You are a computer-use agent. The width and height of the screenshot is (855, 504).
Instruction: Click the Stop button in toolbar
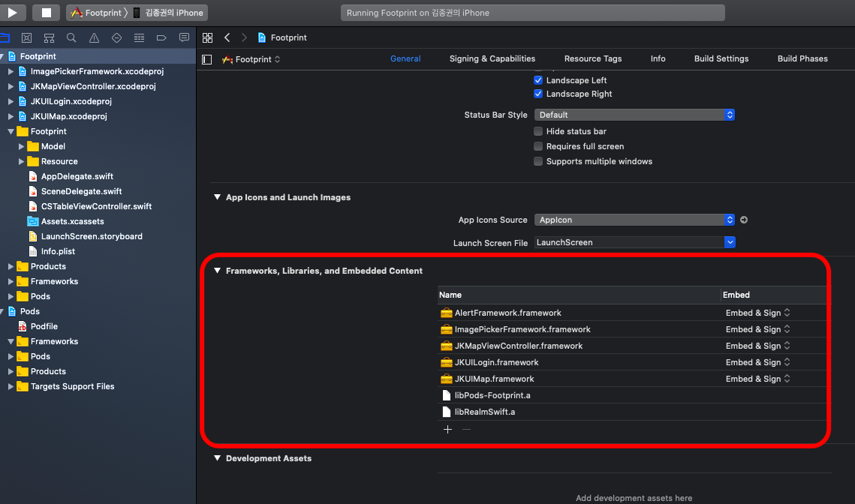(47, 13)
